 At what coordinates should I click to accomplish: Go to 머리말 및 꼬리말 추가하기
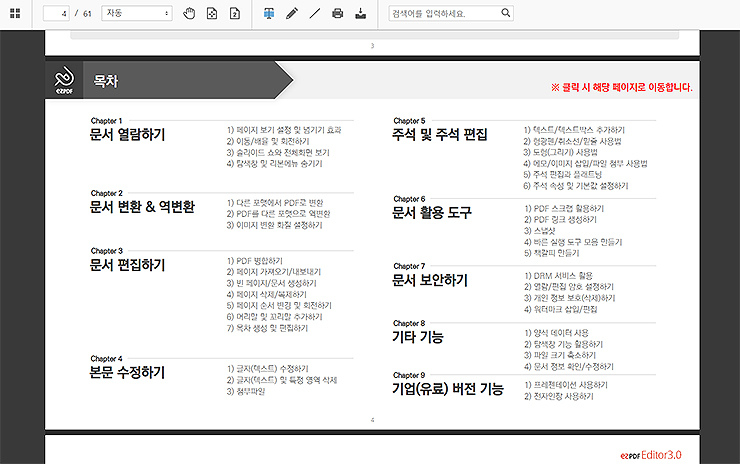274,317
